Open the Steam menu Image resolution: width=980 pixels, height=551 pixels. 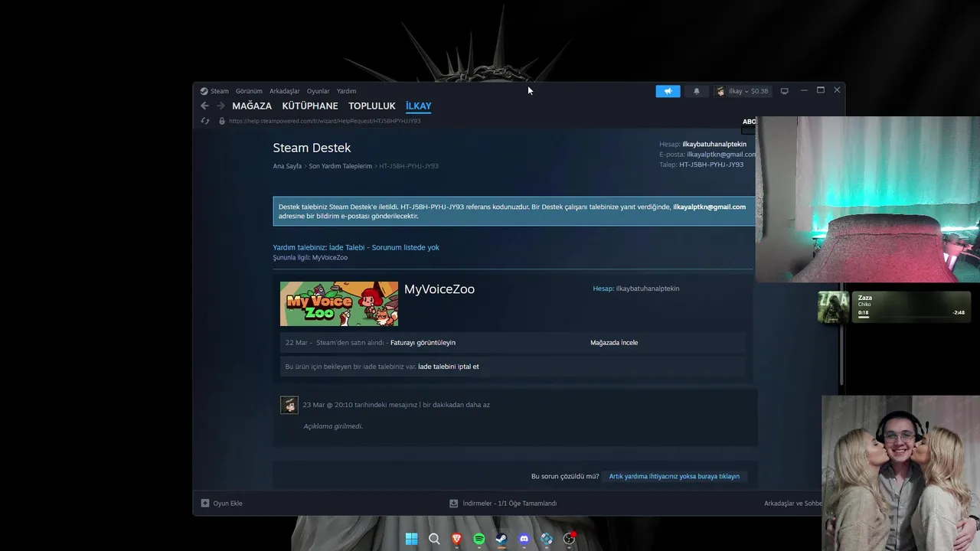(x=220, y=91)
